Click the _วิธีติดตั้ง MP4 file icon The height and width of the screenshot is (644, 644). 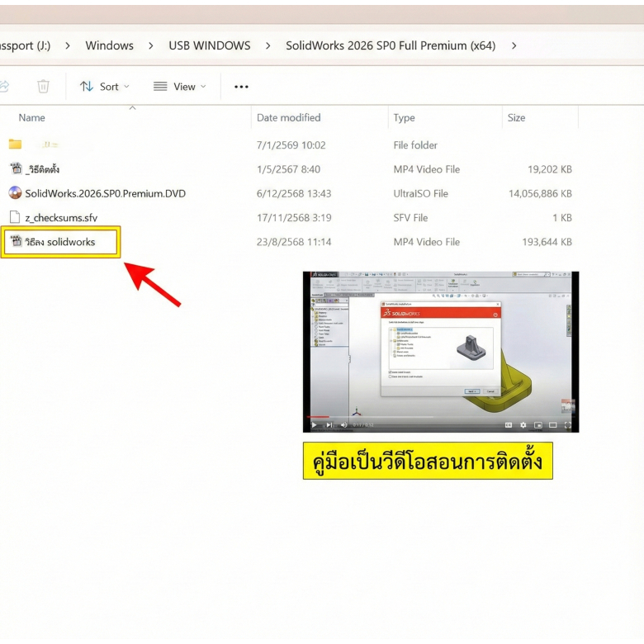(16, 169)
